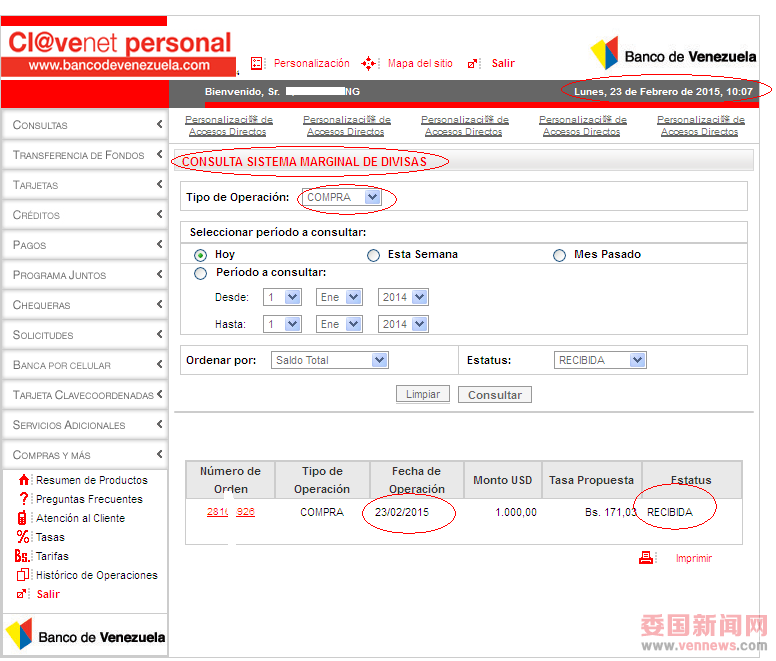
Task: Expand the Consultas sidebar menu
Action: click(x=85, y=125)
